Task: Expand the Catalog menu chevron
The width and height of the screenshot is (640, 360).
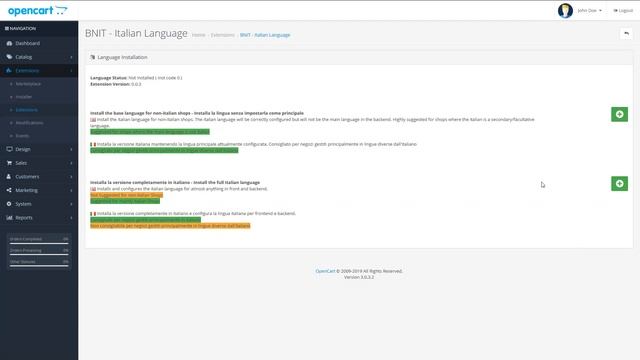Action: (x=71, y=57)
